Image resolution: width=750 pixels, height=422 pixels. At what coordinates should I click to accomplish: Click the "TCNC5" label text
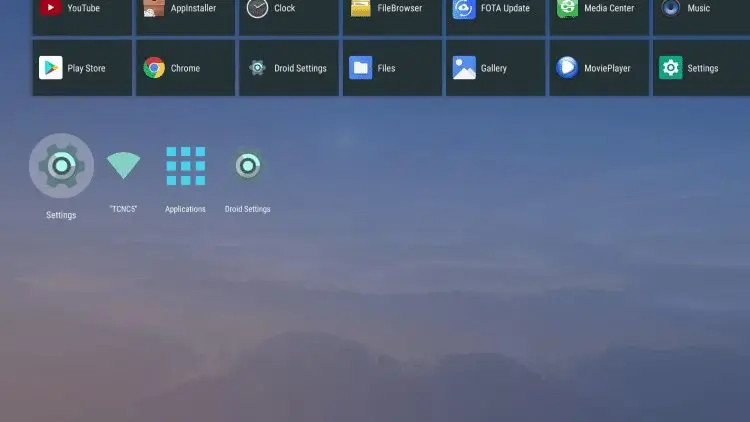pos(123,209)
